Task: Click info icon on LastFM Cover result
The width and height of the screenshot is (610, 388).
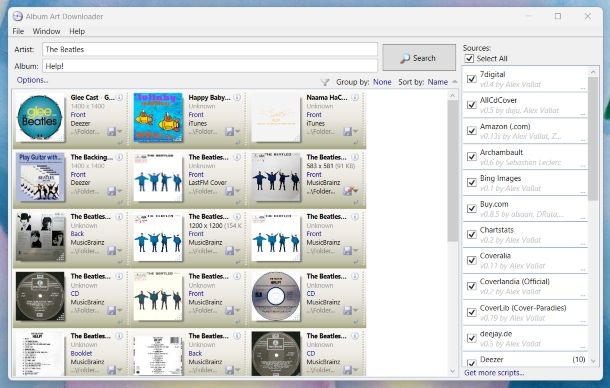Action: (x=238, y=157)
